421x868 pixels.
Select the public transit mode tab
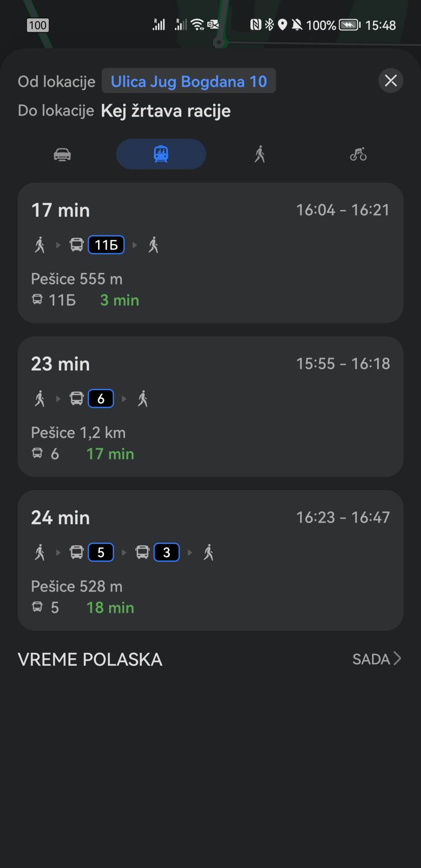(x=161, y=154)
